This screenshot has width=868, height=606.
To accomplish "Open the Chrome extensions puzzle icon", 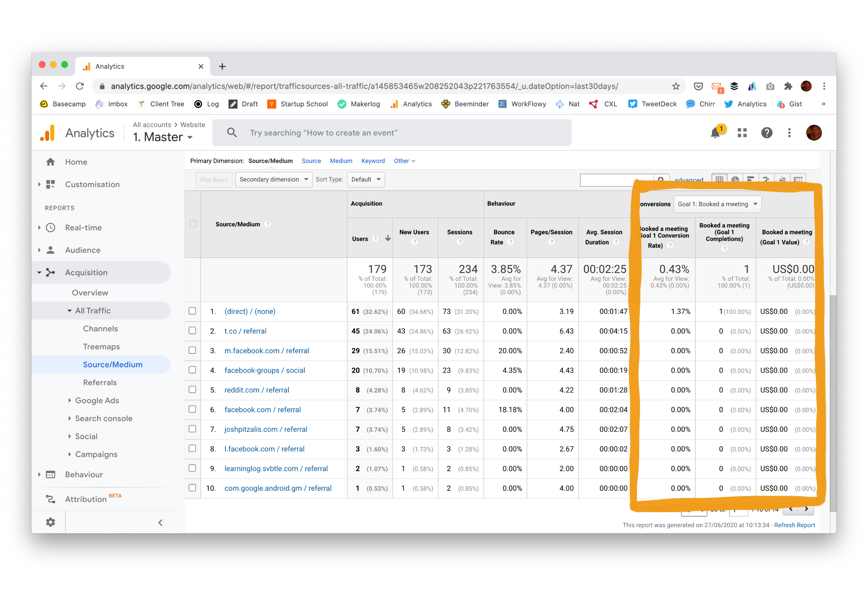I will pos(788,86).
